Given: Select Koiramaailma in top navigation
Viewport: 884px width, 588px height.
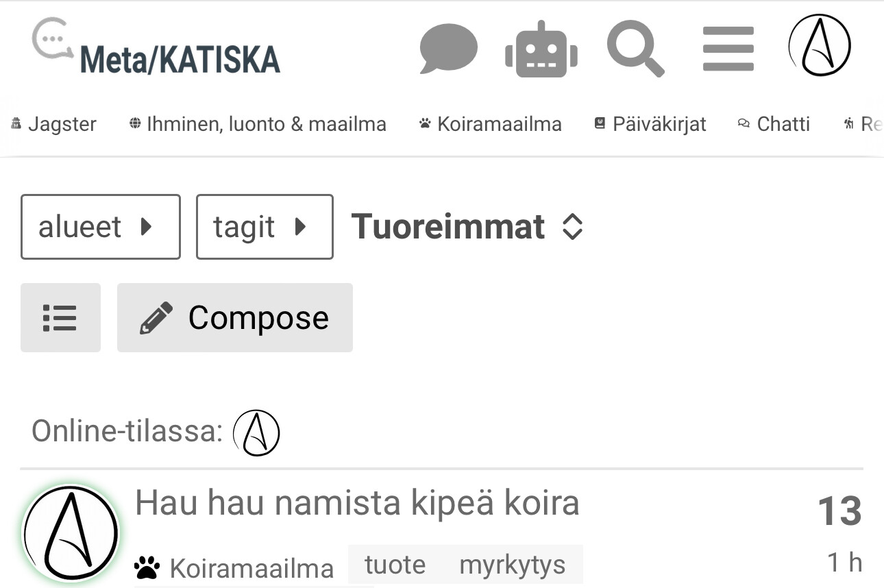Looking at the screenshot, I should click(491, 124).
